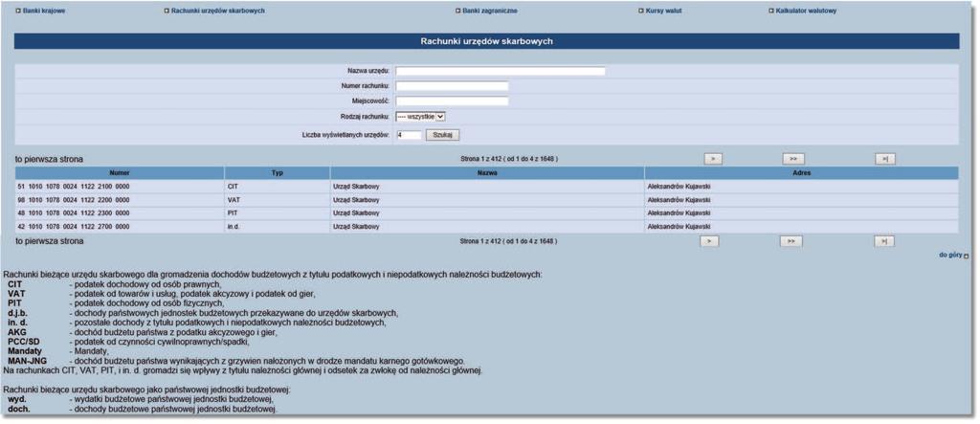Click the AKG legend abbreviation
This screenshot has width=980, height=424.
[17, 333]
